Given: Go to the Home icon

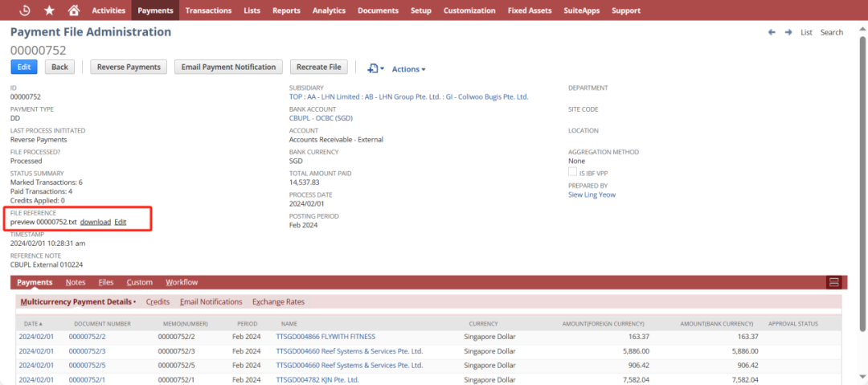Looking at the screenshot, I should click(73, 10).
